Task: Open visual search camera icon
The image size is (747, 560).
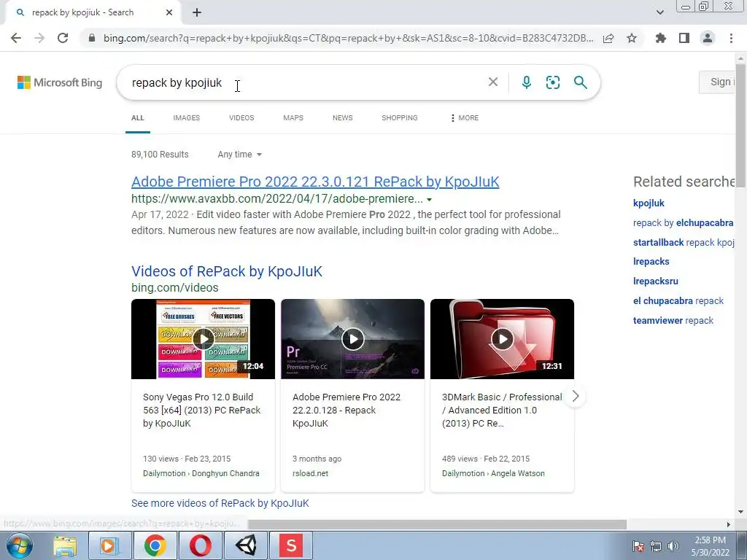Action: click(x=553, y=82)
